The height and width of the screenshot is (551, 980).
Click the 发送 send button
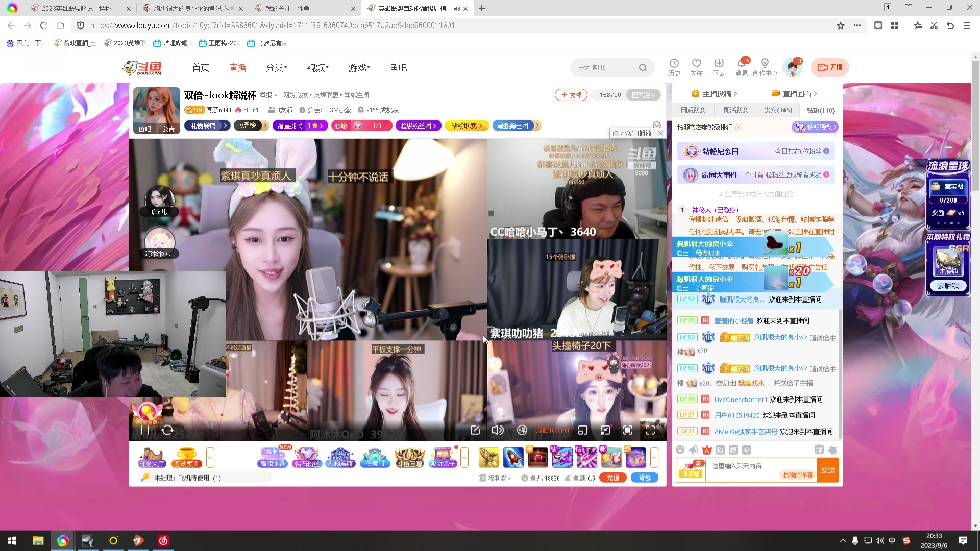[x=828, y=470]
